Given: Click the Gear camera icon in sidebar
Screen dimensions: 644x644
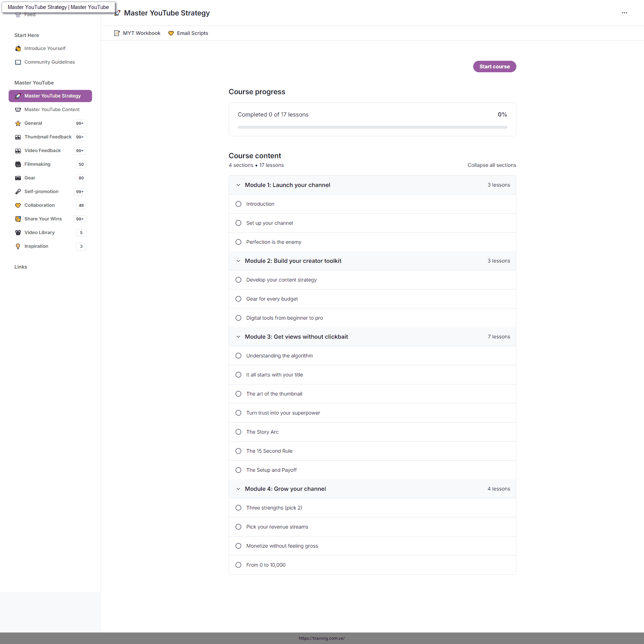Looking at the screenshot, I should [18, 178].
